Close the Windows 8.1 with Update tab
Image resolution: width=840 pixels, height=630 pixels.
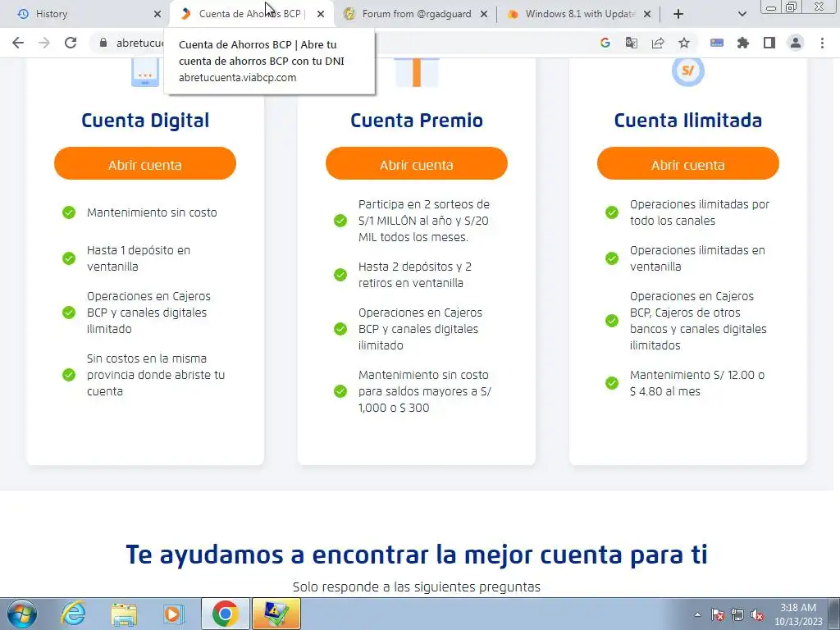647,14
